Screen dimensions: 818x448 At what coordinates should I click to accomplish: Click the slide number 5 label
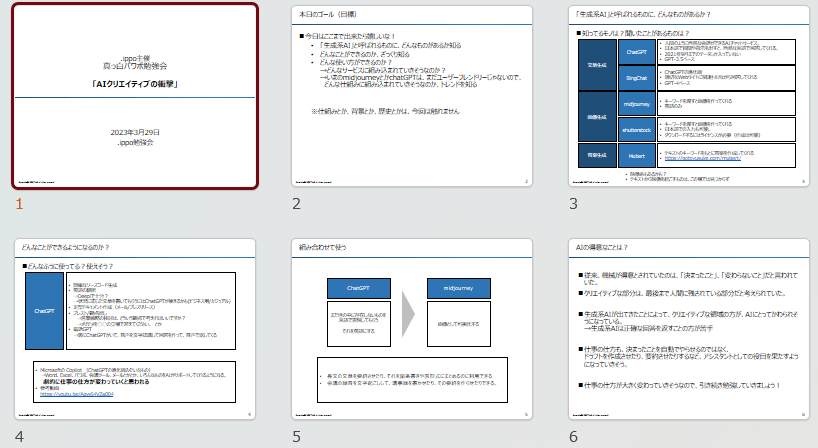click(296, 437)
